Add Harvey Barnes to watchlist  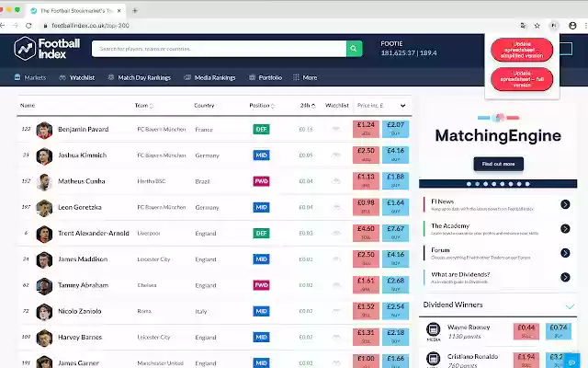(336, 338)
